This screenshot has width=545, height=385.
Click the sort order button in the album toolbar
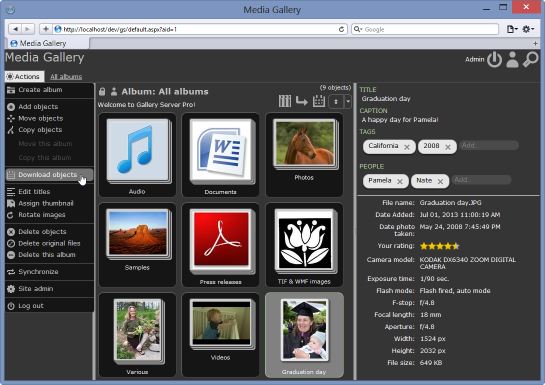pyautogui.click(x=336, y=101)
